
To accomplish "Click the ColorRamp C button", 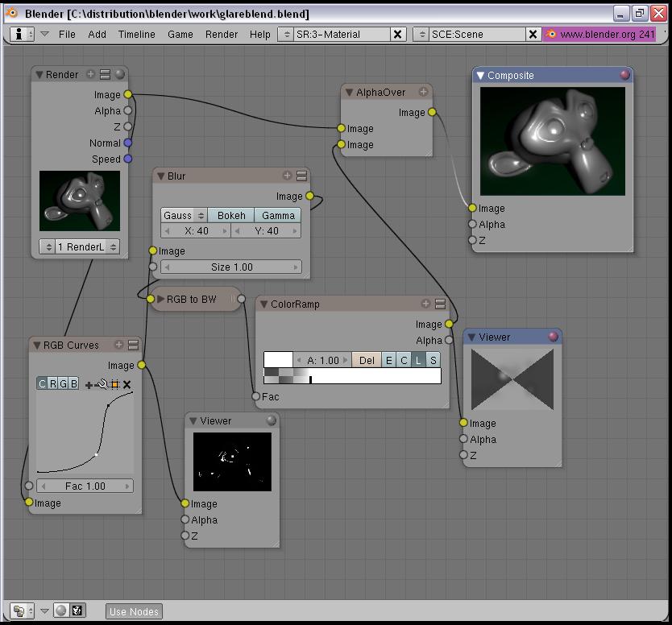I will [x=404, y=360].
